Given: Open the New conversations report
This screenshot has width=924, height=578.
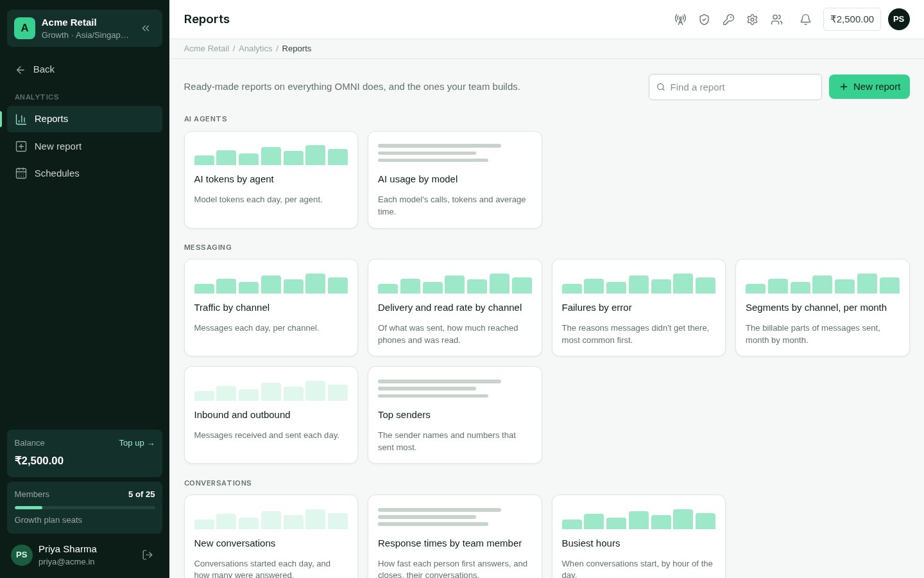Looking at the screenshot, I should coord(271,537).
